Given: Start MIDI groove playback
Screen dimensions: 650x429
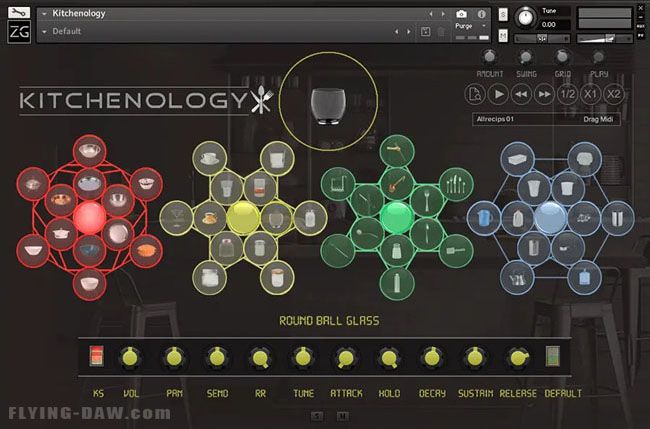Looking at the screenshot, I should coord(498,94).
